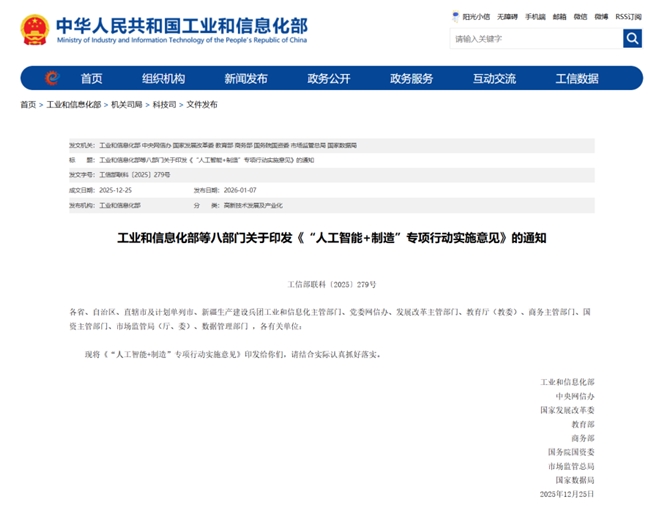
Task: Open 政务服务 from the navigation bar
Action: coord(411,78)
